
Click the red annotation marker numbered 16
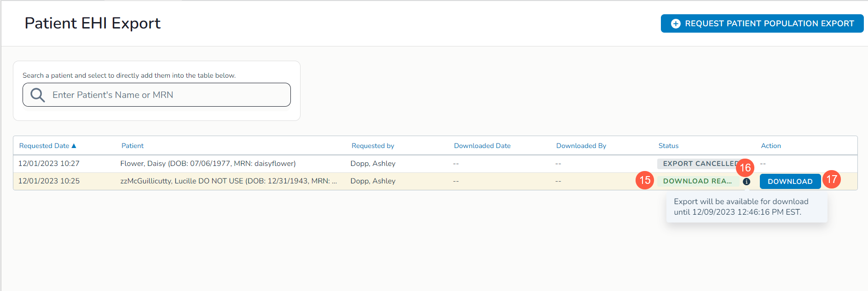745,168
